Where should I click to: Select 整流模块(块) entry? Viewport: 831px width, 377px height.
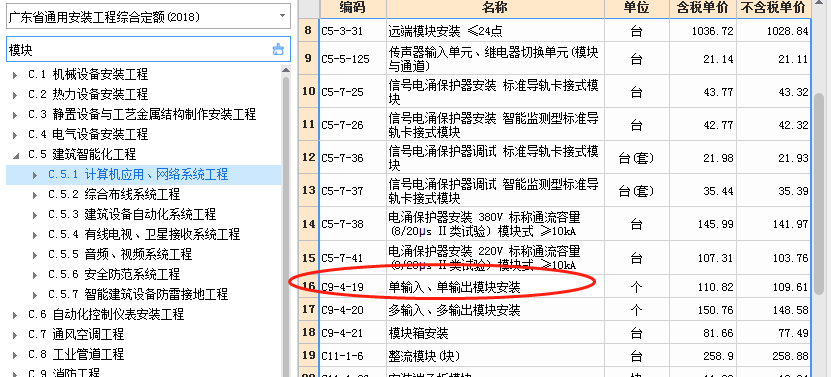coord(424,356)
